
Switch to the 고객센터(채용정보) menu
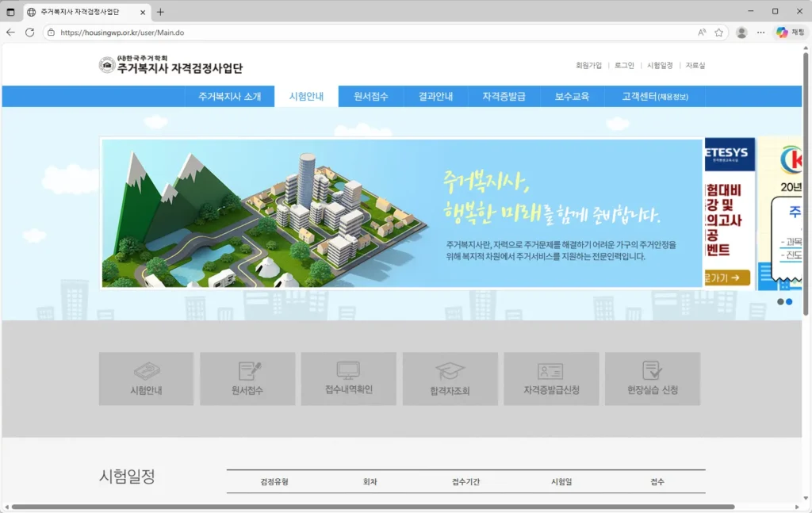click(x=656, y=96)
